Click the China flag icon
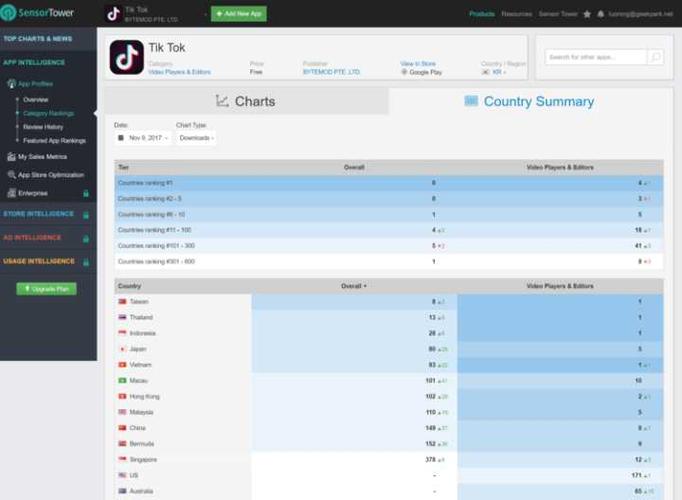The width and height of the screenshot is (682, 500). click(122, 428)
